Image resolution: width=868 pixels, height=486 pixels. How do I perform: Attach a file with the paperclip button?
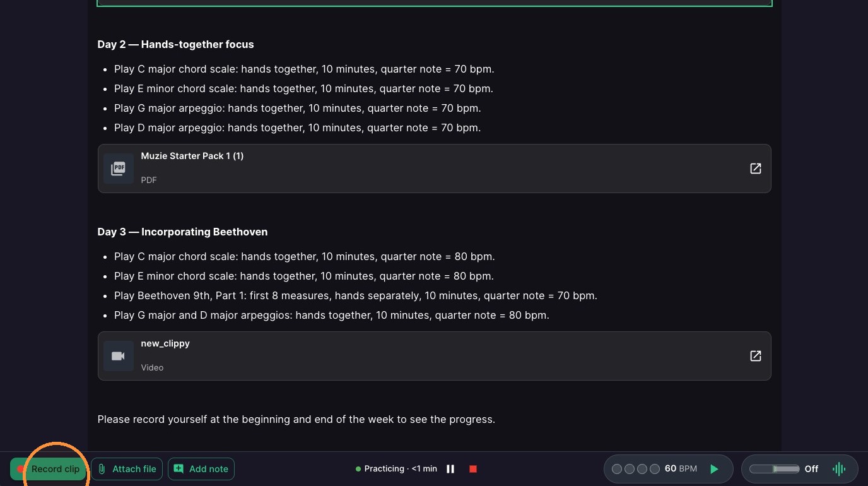(127, 469)
